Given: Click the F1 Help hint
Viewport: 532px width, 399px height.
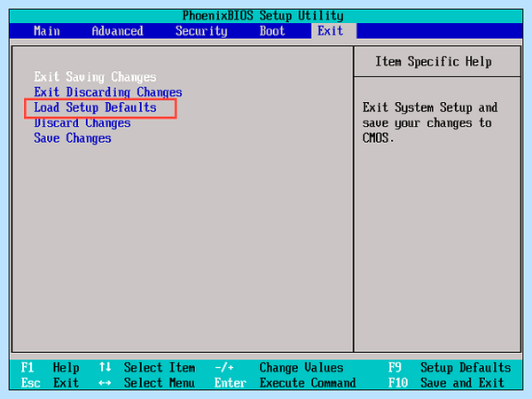Looking at the screenshot, I should point(51,367).
